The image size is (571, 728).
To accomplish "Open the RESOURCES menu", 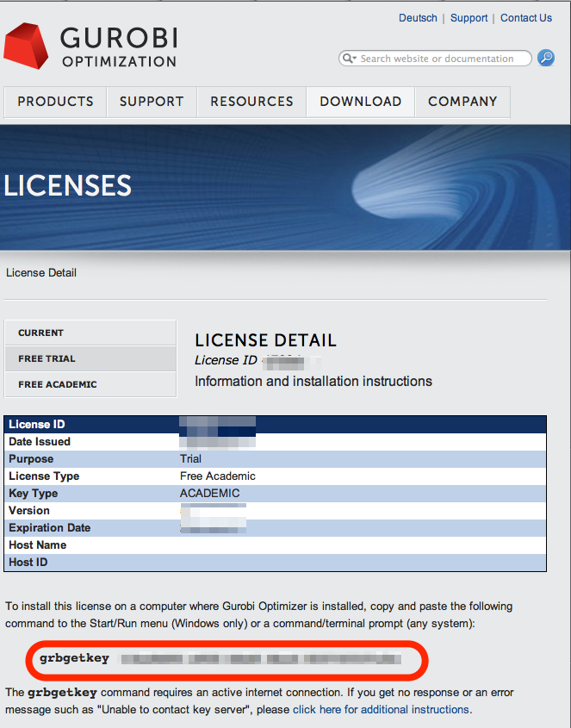I will (x=251, y=102).
